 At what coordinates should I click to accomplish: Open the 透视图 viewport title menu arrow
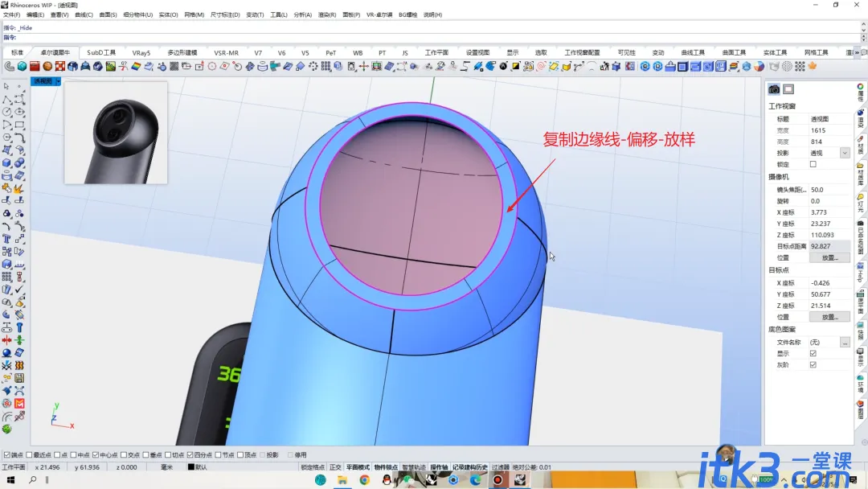click(58, 81)
